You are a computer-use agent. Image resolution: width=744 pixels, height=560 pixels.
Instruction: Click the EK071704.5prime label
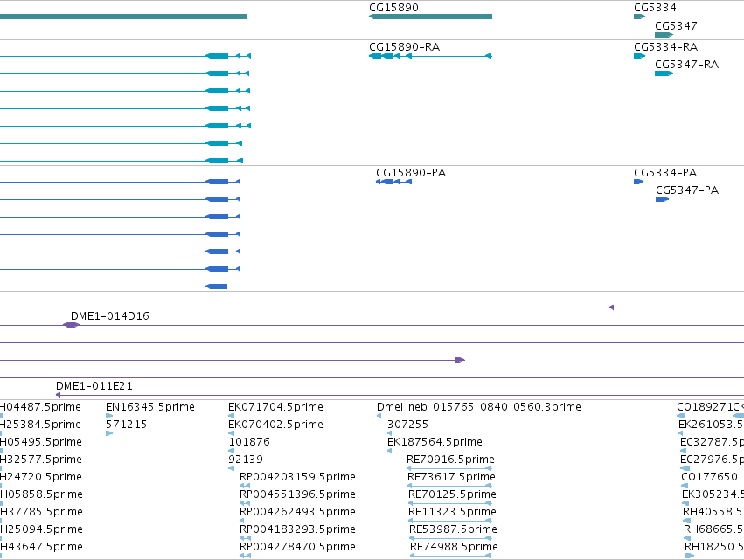tap(275, 407)
